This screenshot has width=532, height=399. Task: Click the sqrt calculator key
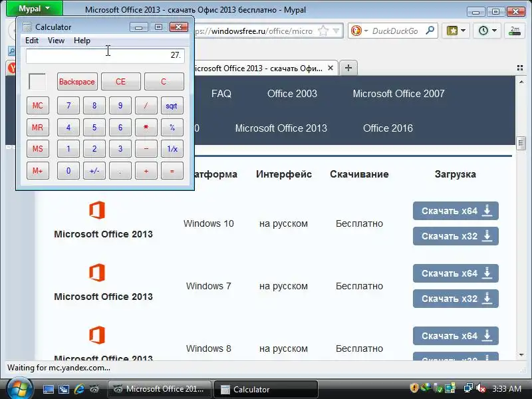[x=172, y=106]
